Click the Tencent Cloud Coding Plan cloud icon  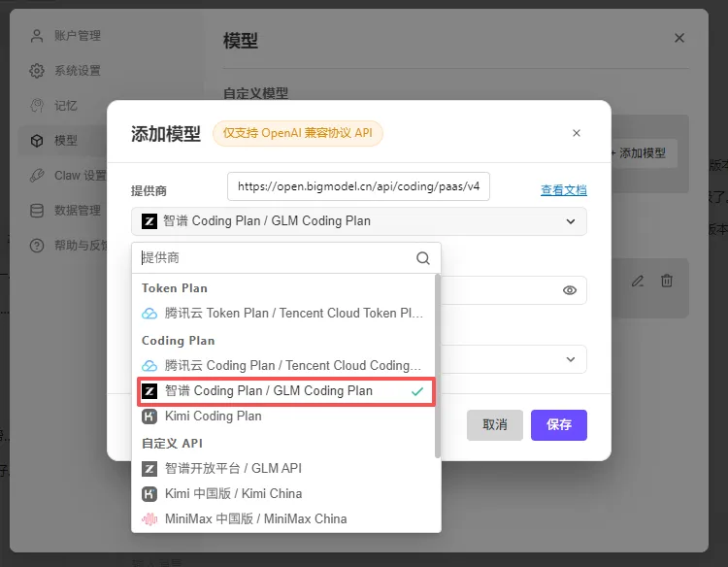[x=149, y=366]
